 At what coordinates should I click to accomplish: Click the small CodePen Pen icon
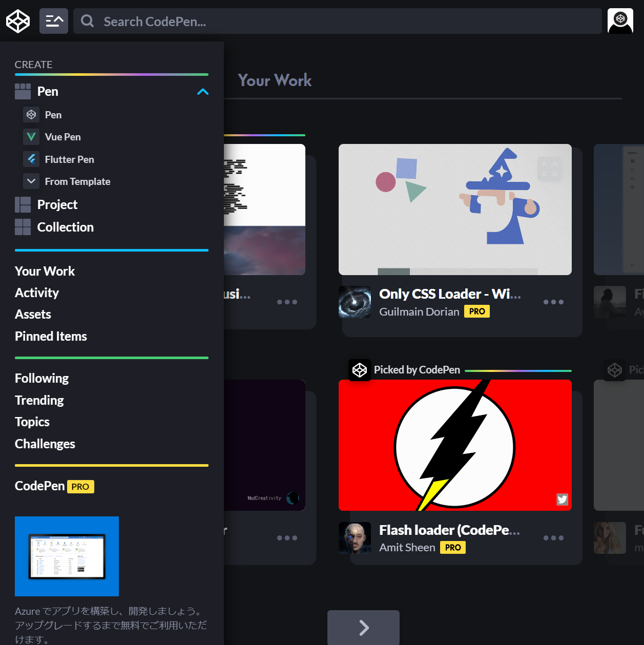point(31,114)
